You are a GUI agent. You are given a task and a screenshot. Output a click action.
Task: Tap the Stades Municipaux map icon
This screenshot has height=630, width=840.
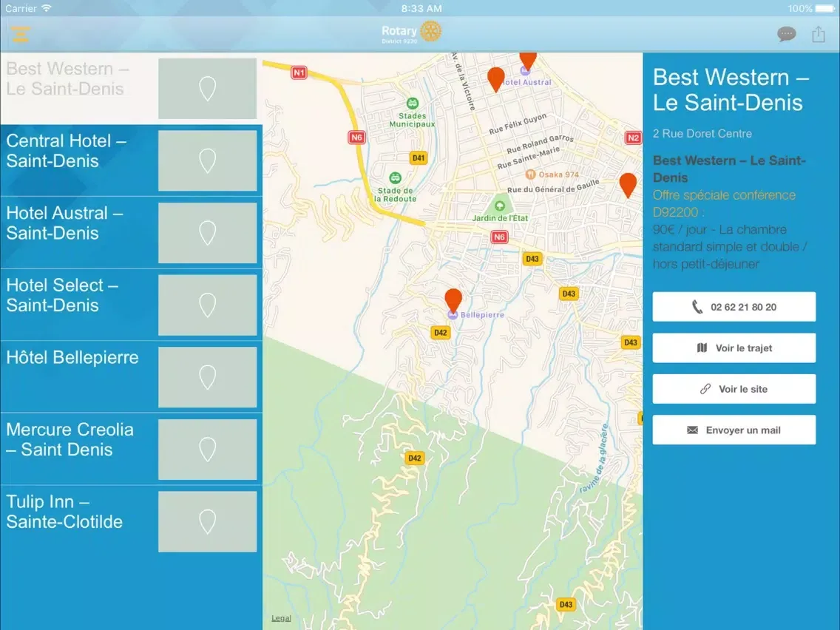pyautogui.click(x=412, y=103)
